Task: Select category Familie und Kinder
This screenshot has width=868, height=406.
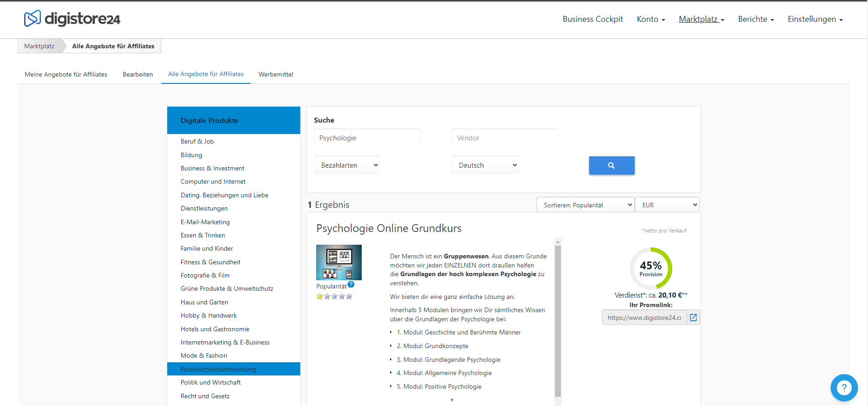Action: click(x=206, y=248)
